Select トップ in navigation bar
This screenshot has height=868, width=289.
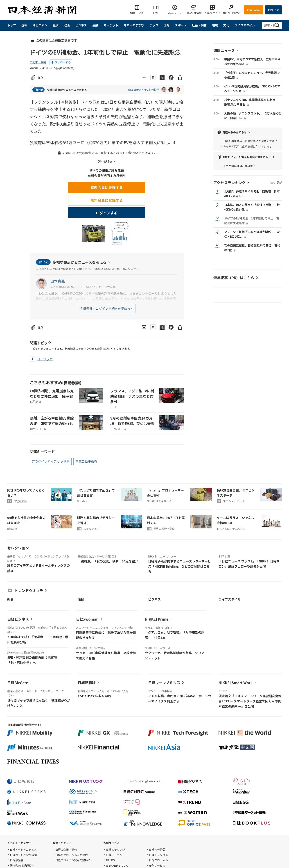click(x=12, y=25)
